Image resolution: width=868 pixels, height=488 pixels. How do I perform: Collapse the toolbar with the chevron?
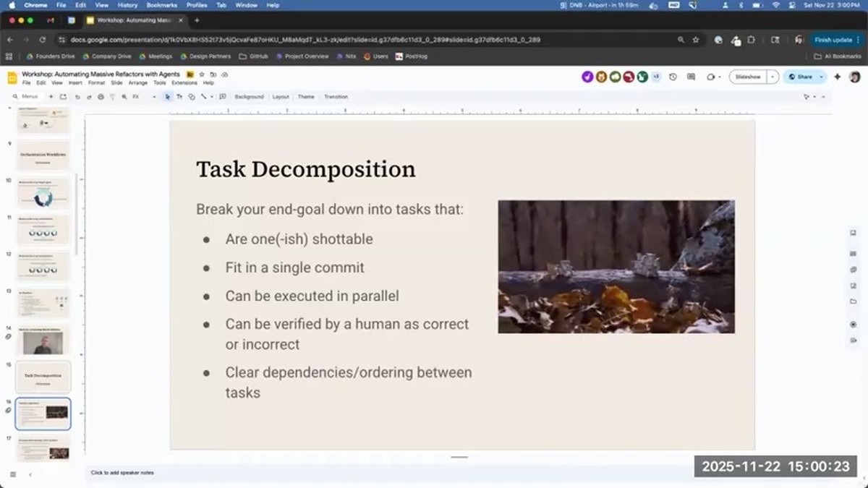coord(825,97)
